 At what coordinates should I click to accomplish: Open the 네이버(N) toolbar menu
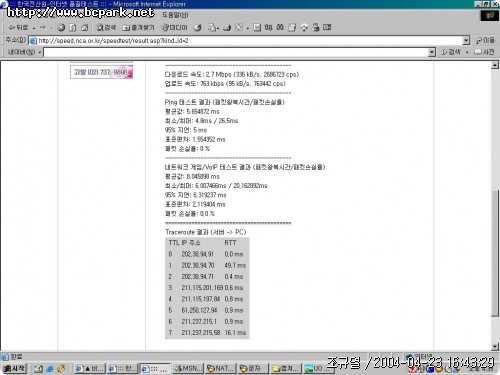pos(24,52)
